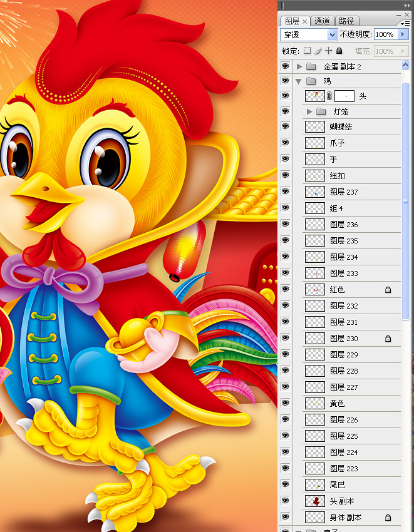414x532 pixels.
Task: Click the 尾巴 layer thumbnail
Action: (315, 484)
